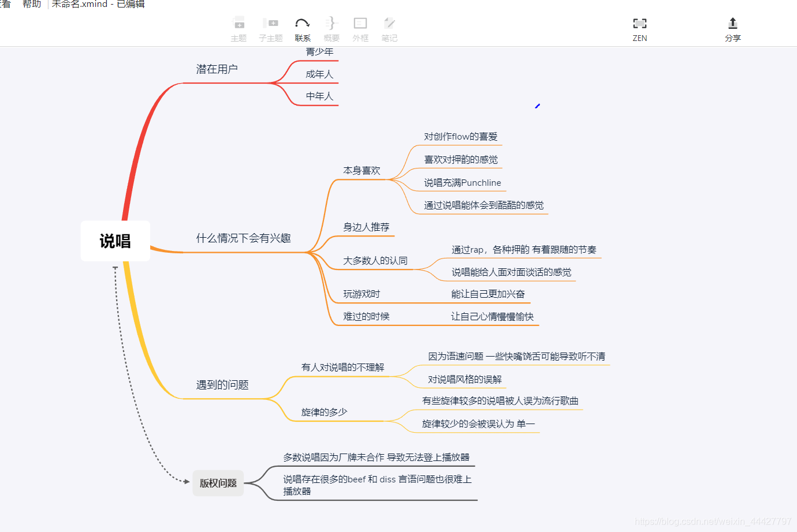Click the text 旋律较少的会被误认为 单一
The image size is (797, 532).
tap(478, 424)
